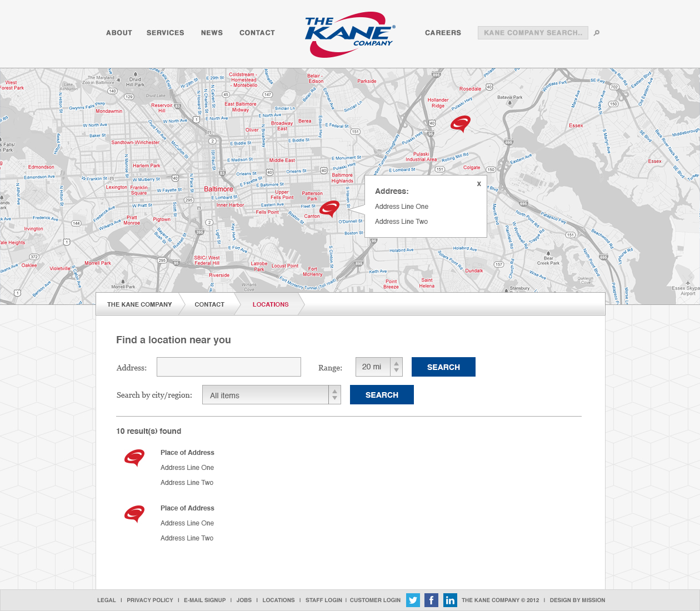Click the Design by Mission footer link
This screenshot has width=700, height=611.
(577, 600)
